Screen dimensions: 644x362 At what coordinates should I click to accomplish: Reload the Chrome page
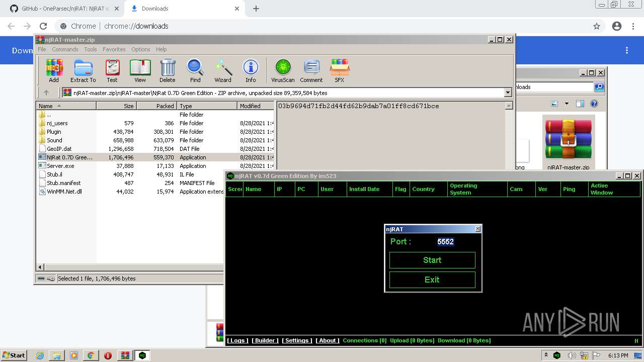pyautogui.click(x=43, y=26)
